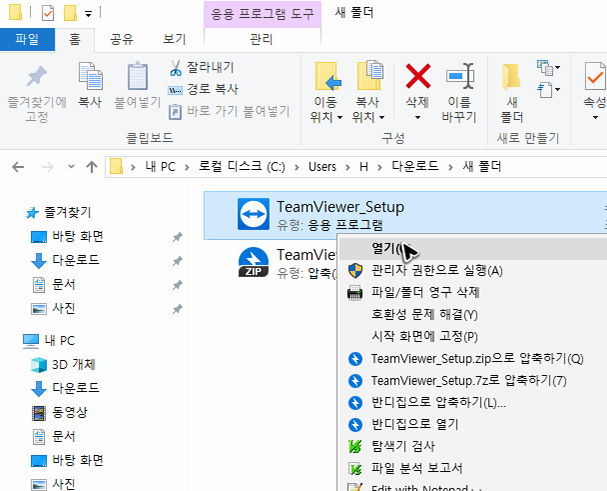607x491 pixels.
Task: Open the Delete (삭제) dropdown arrow
Action: click(417, 117)
